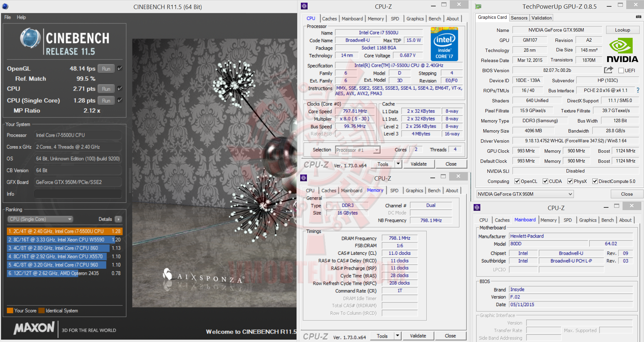
Task: Run the OpenGL benchmark
Action: tap(106, 68)
